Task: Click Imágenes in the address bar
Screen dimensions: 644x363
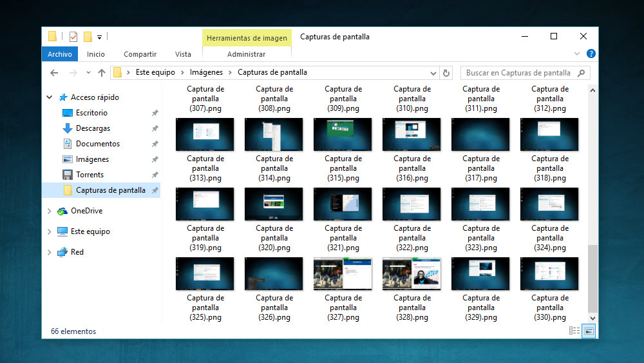Action: tap(206, 72)
